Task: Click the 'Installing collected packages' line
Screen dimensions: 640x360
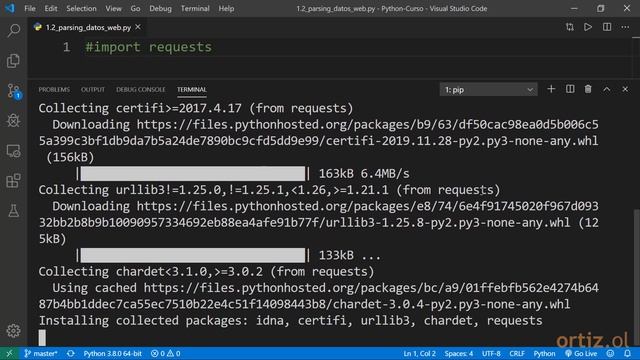Action: coord(291,321)
